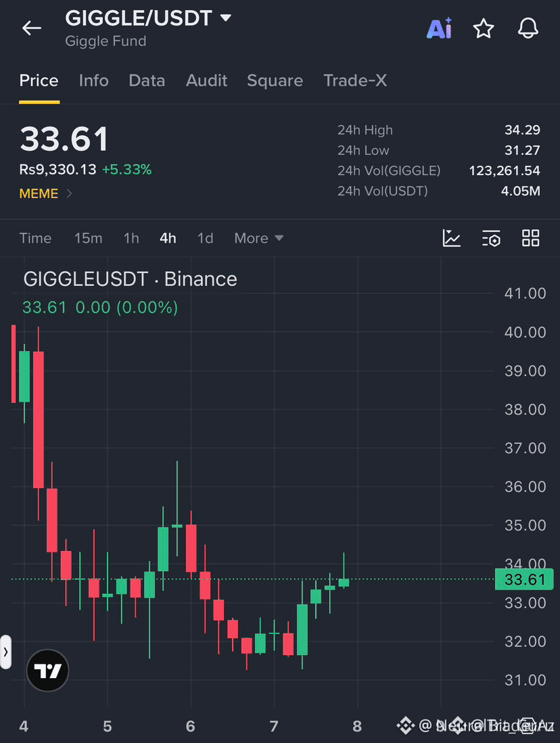Tap the current price label 33.61 on axis
Viewport: 560px width, 743px height.
pyautogui.click(x=524, y=579)
